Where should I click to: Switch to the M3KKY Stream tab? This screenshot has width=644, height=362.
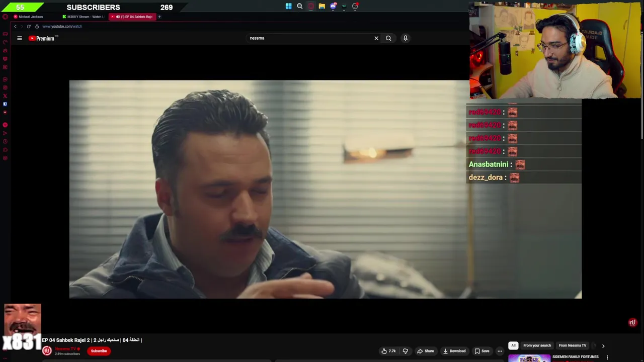84,17
